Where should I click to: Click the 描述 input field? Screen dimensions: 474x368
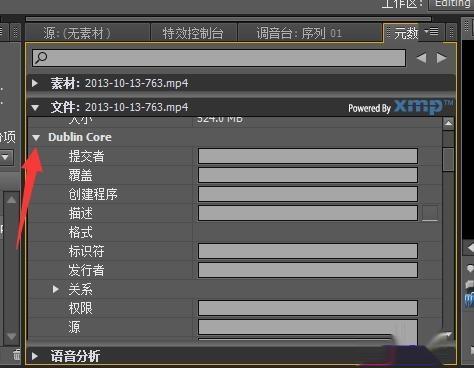point(308,213)
